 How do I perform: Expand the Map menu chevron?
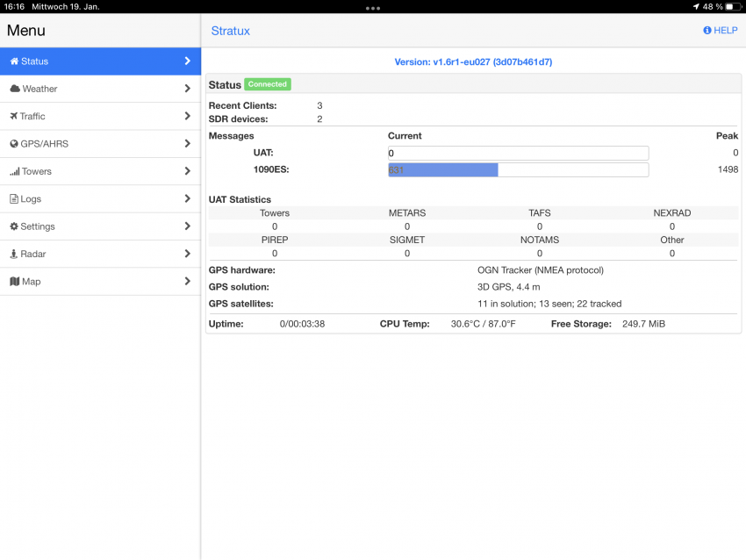coord(188,281)
